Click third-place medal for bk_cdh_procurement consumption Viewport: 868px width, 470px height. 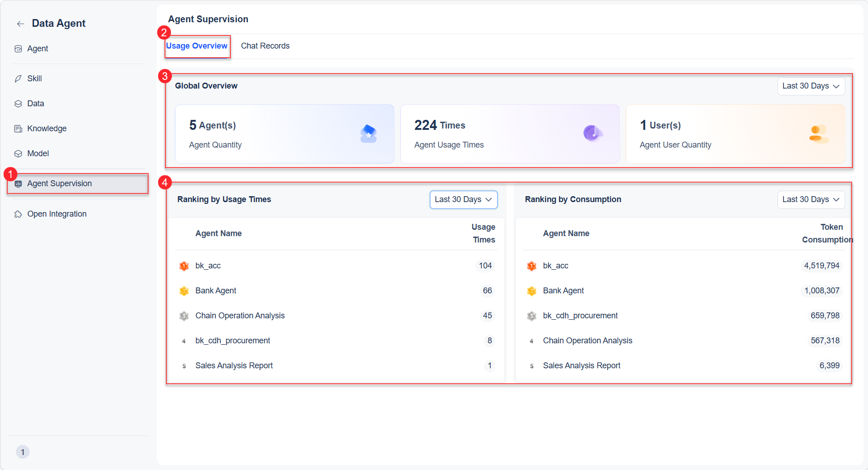tap(532, 316)
